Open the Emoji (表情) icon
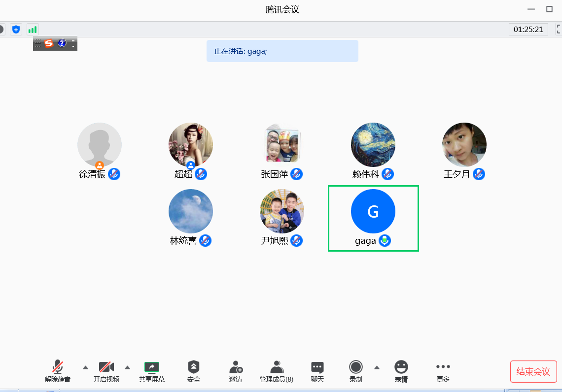Image resolution: width=562 pixels, height=392 pixels. pos(401,367)
